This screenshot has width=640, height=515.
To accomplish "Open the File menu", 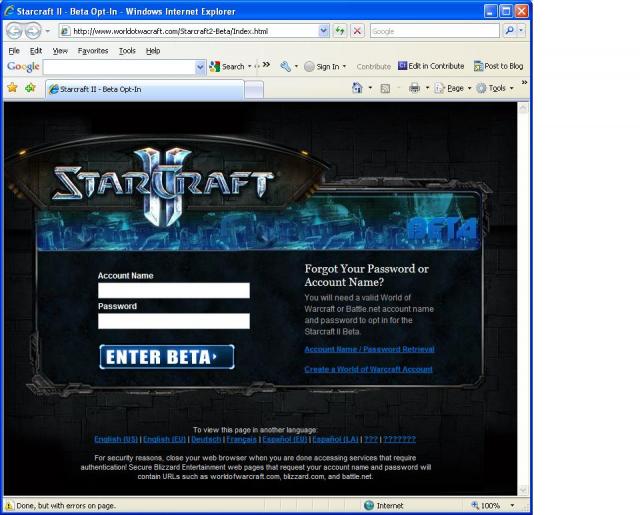I will 14,51.
